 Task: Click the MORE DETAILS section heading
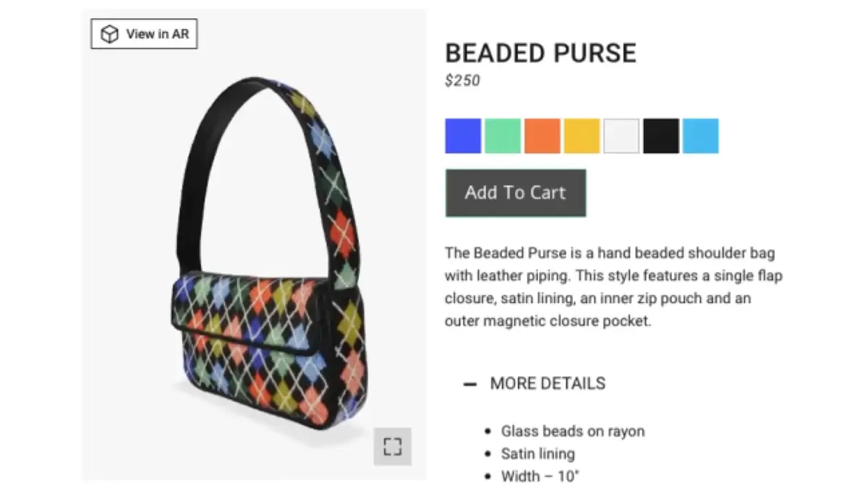(x=548, y=383)
